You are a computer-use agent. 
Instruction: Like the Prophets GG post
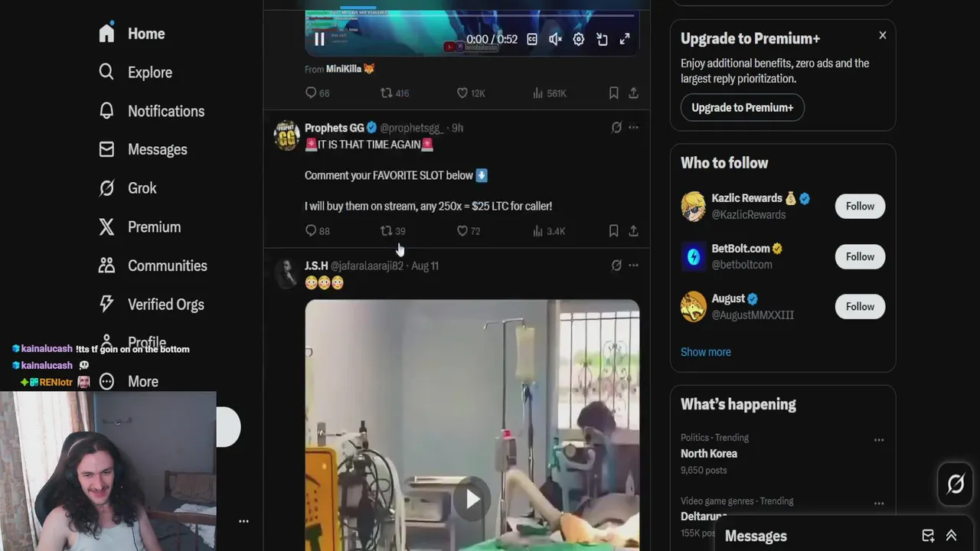(x=469, y=230)
